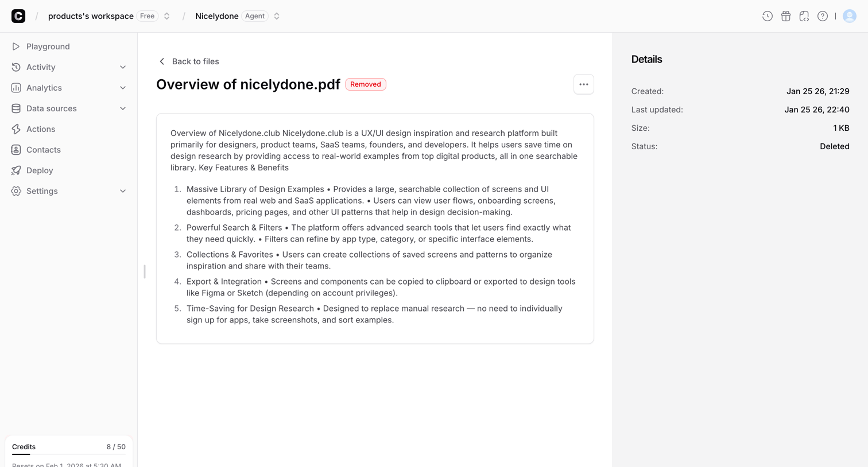Click the Activity history icon
868x467 pixels.
tap(16, 67)
